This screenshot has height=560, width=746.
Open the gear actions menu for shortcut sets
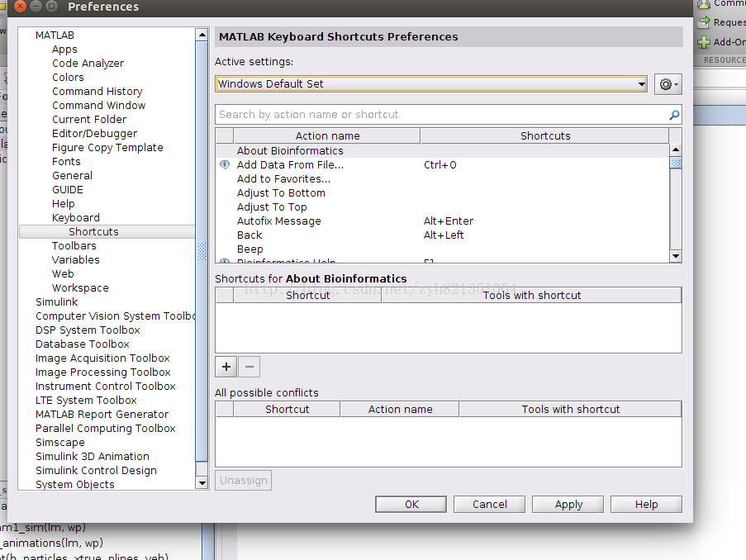point(668,84)
